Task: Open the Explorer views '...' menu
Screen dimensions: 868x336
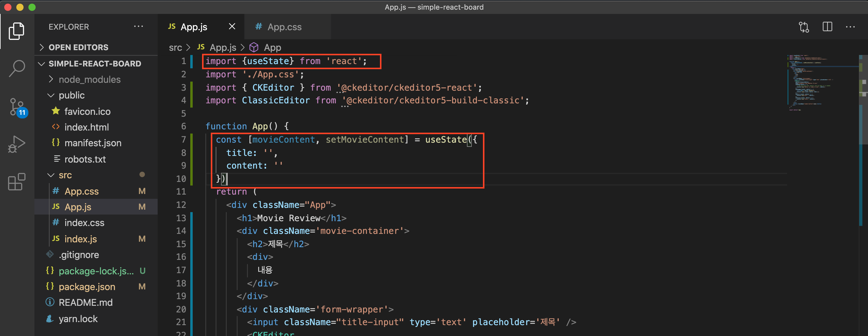Action: pos(139,27)
